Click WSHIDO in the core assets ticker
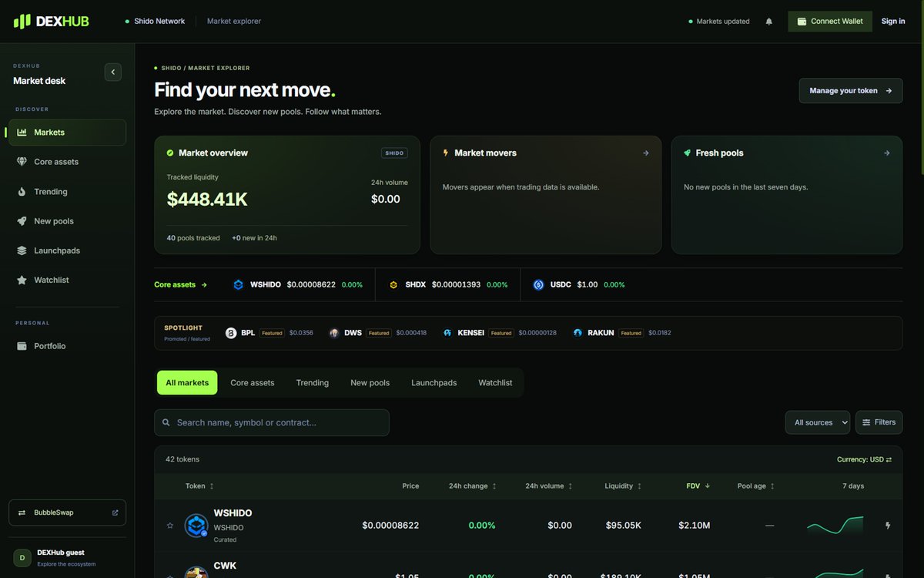Image resolution: width=924 pixels, height=578 pixels. click(x=297, y=284)
